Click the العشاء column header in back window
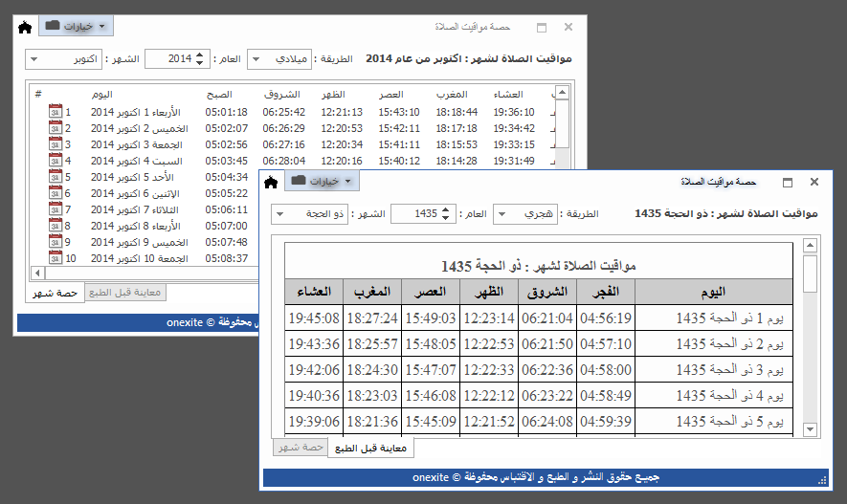847x504 pixels. 508,95
